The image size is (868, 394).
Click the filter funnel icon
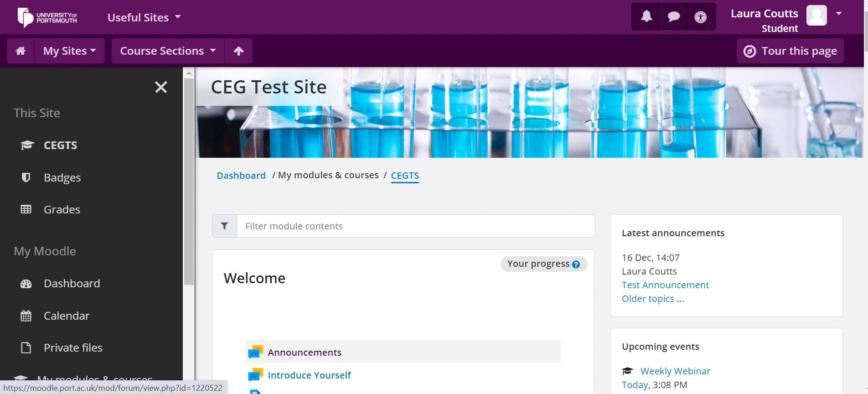click(x=224, y=226)
